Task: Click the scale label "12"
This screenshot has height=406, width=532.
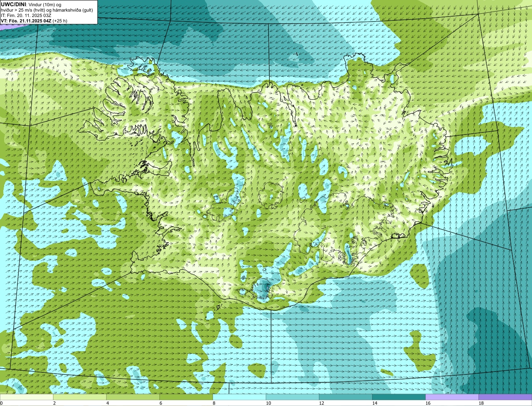Action: [322, 403]
